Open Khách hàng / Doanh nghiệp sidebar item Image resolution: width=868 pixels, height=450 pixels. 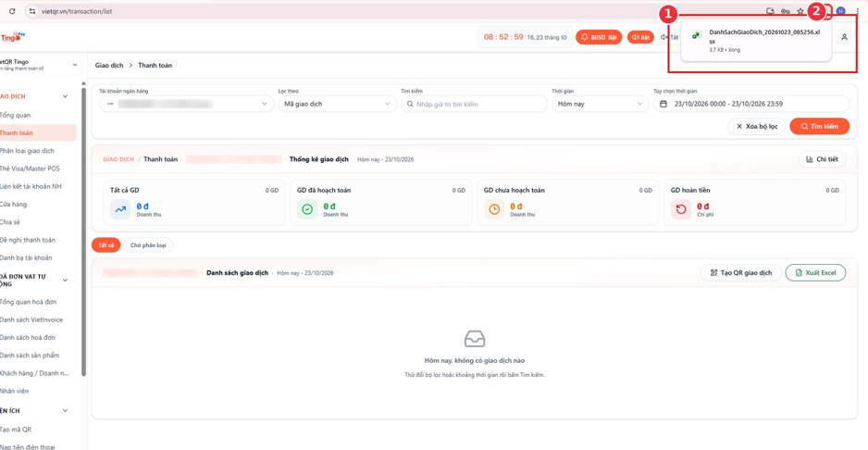34,373
